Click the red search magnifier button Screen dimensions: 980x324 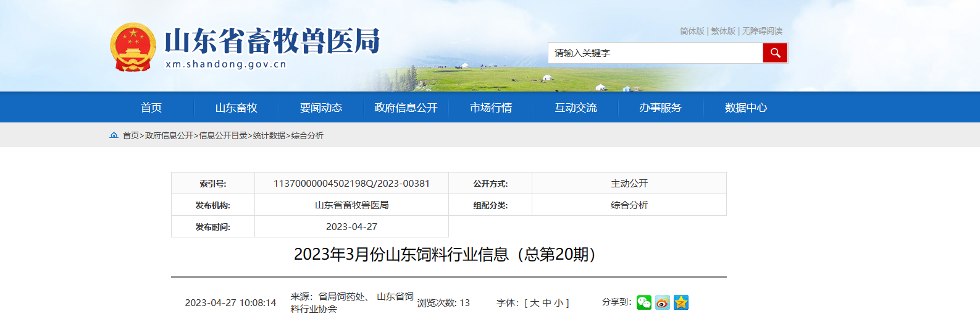click(775, 53)
